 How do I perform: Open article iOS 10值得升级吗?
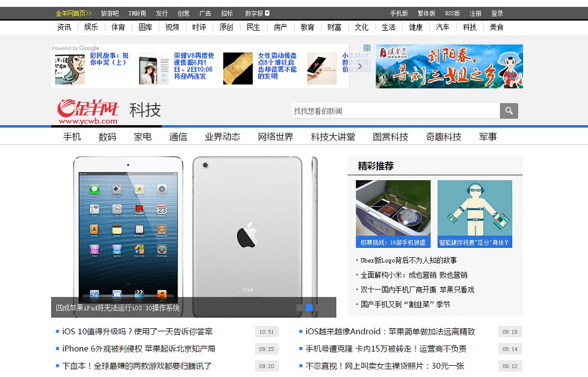(x=137, y=331)
